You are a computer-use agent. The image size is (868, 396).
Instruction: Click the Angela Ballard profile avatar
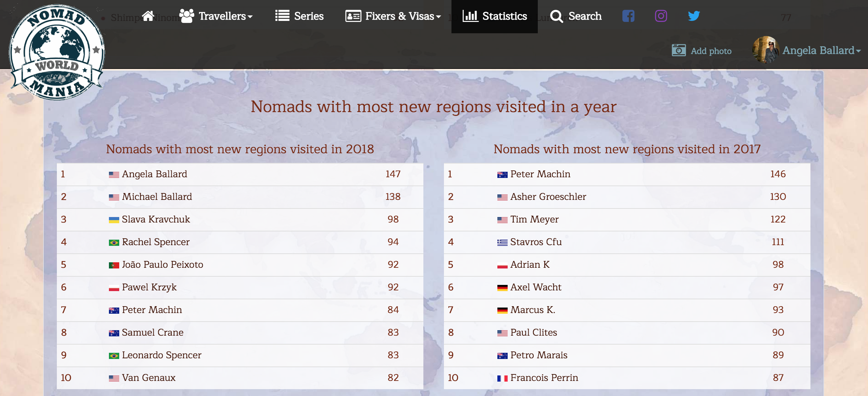click(x=765, y=50)
